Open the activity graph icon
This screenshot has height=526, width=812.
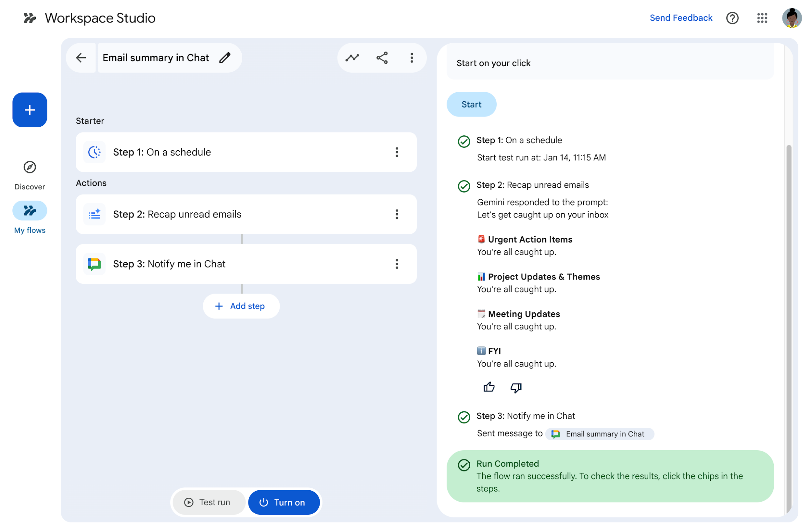[x=352, y=58]
